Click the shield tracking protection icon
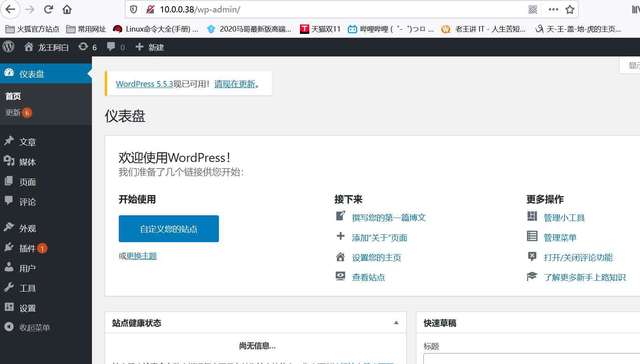The image size is (640, 364). [x=134, y=9]
